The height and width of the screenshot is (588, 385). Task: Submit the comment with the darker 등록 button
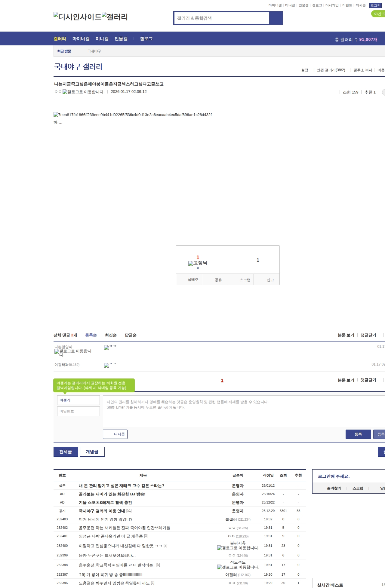coord(358,434)
